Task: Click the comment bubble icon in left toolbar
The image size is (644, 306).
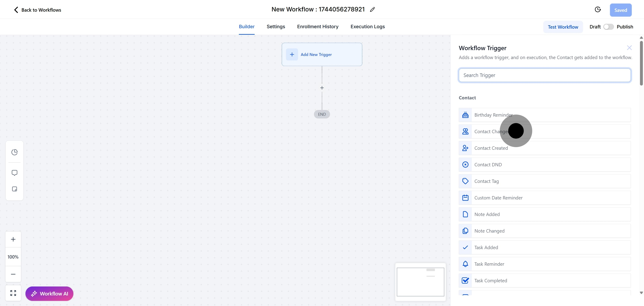Action: (x=15, y=173)
